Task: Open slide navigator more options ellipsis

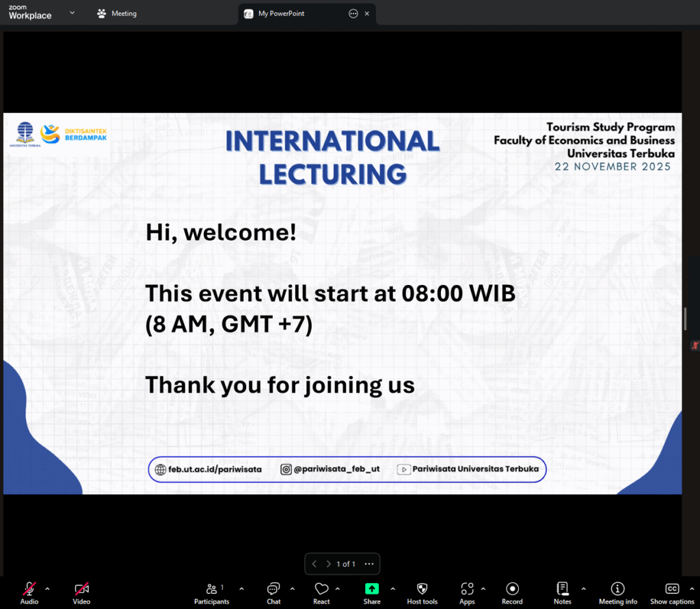Action: 369,564
